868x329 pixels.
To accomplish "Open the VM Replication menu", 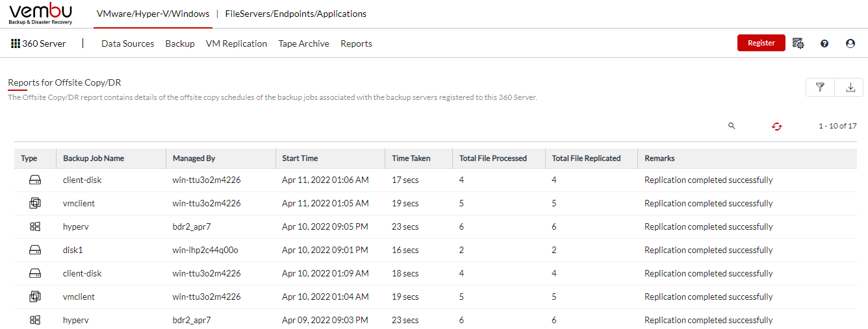I will tap(236, 43).
